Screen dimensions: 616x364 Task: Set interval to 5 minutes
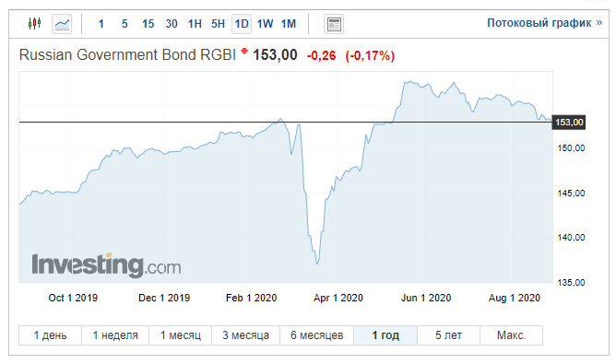[124, 24]
